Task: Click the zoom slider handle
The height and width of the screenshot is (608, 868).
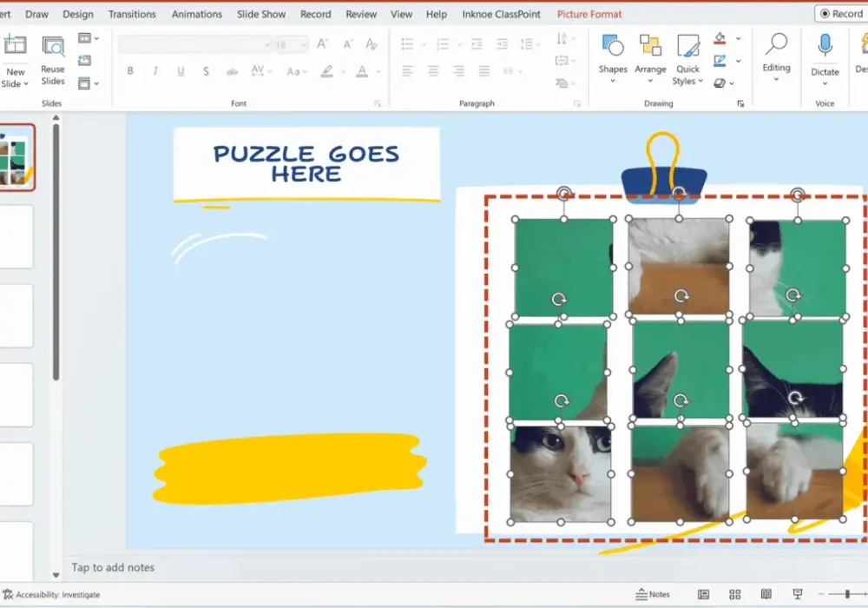Action: tap(847, 594)
